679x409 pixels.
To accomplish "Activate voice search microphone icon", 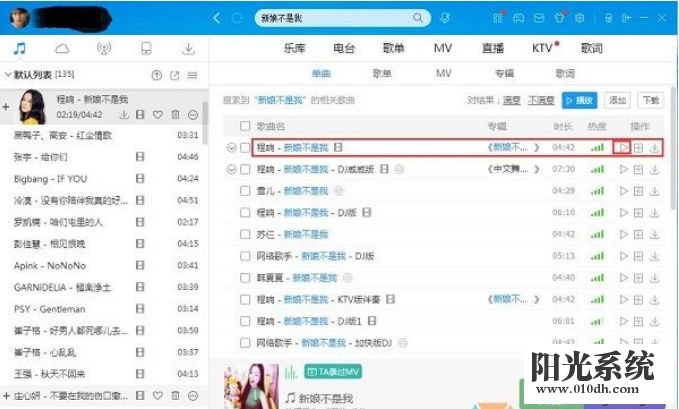I will coord(444,18).
